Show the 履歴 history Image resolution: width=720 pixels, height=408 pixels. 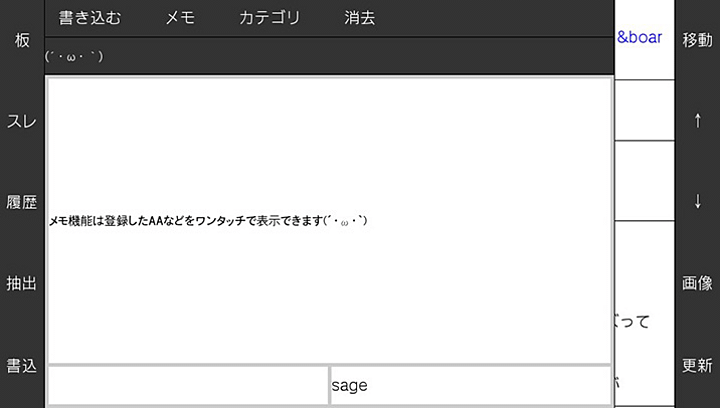(21, 202)
